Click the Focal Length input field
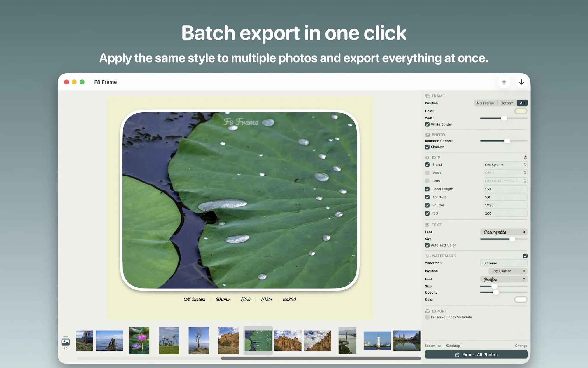 [x=505, y=189]
